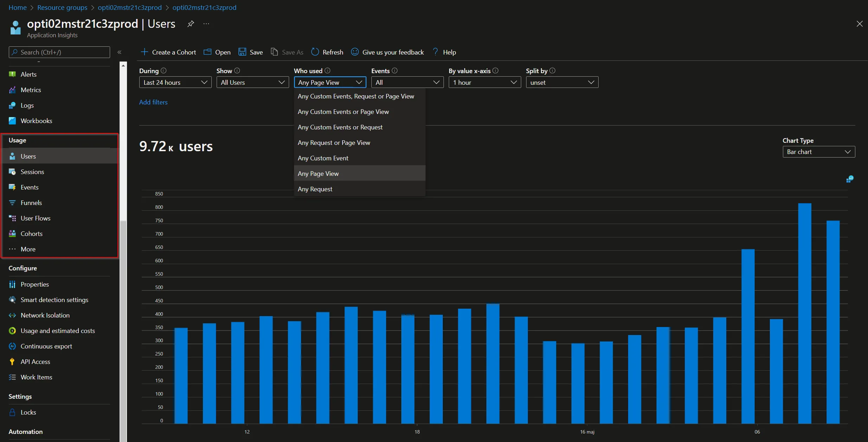Go to the Home breadcrumb
Screen dimensions: 868x442
click(18, 7)
